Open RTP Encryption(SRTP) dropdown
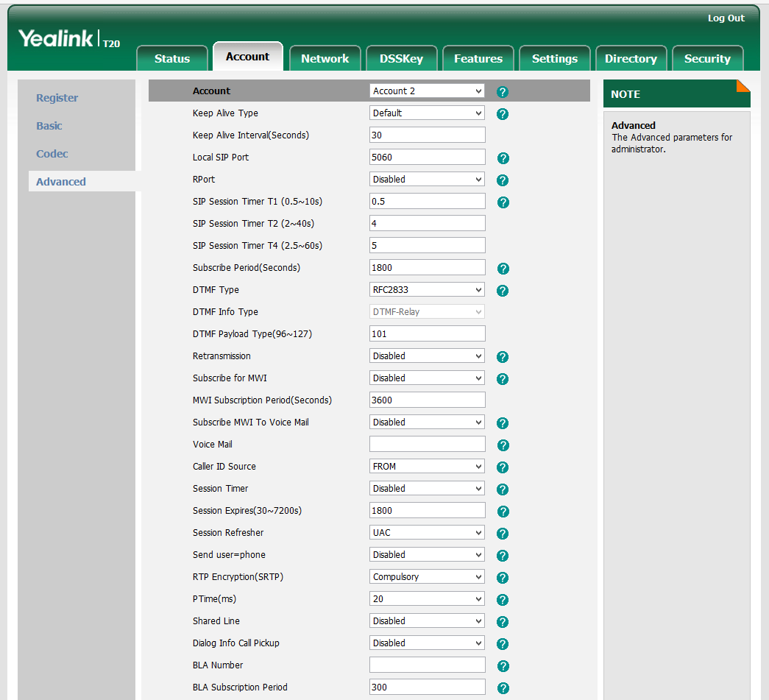Viewport: 769px width, 700px height. (x=427, y=577)
